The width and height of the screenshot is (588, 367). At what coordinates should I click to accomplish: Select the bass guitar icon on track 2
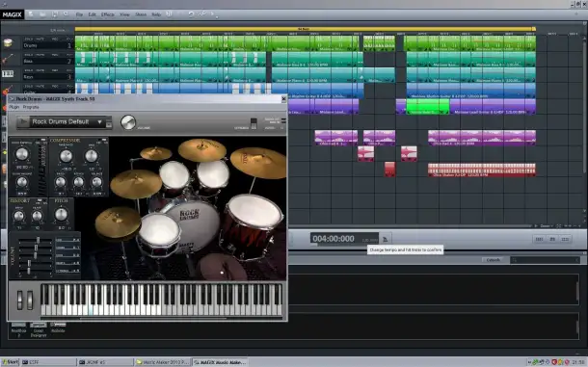tap(8, 59)
